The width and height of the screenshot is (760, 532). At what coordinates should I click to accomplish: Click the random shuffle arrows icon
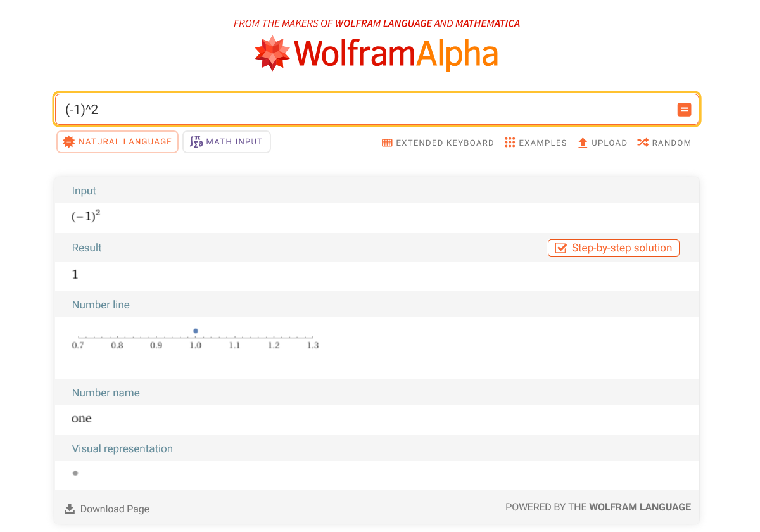642,142
